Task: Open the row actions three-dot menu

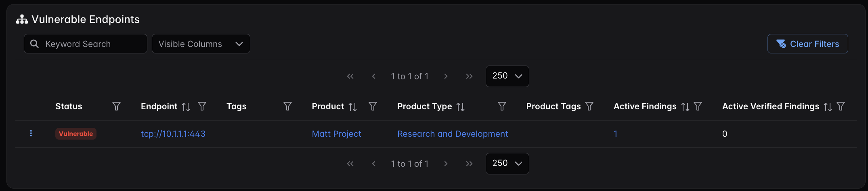Action: (x=31, y=134)
